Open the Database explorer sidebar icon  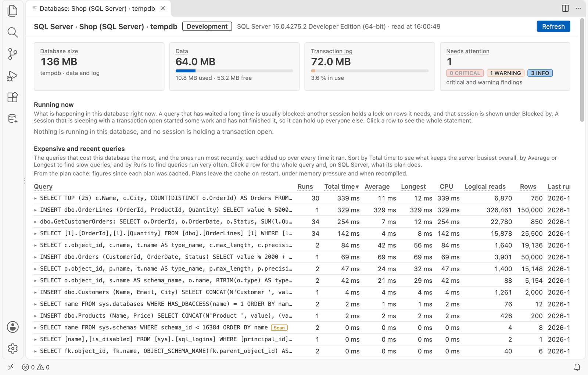click(x=12, y=119)
